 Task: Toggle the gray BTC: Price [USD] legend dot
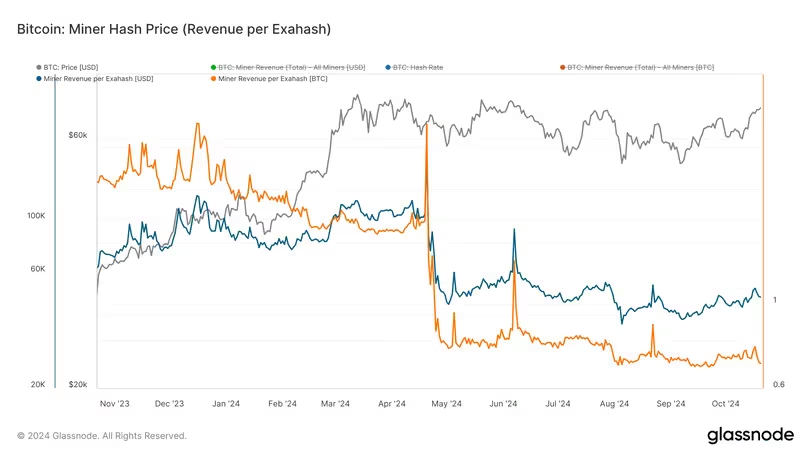coord(39,67)
